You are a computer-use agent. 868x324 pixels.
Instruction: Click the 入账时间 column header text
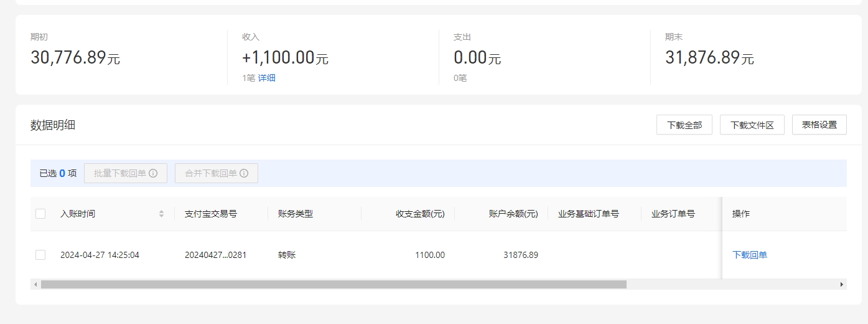pos(78,214)
